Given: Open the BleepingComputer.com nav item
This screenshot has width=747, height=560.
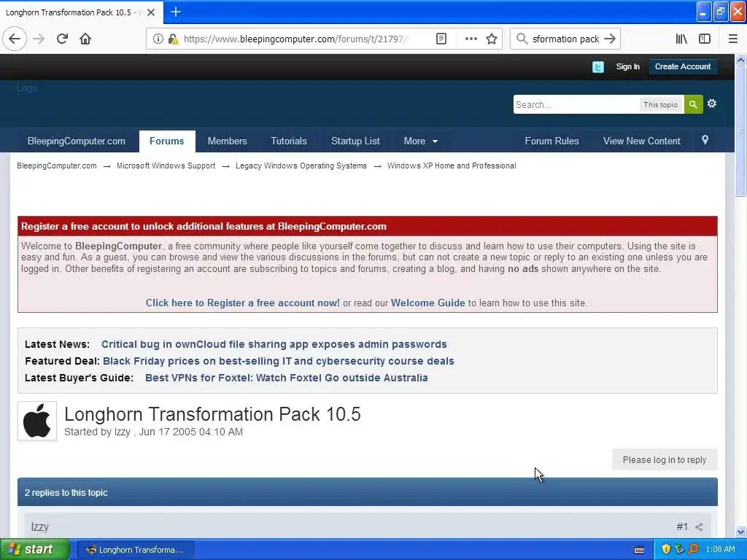Looking at the screenshot, I should tap(76, 141).
